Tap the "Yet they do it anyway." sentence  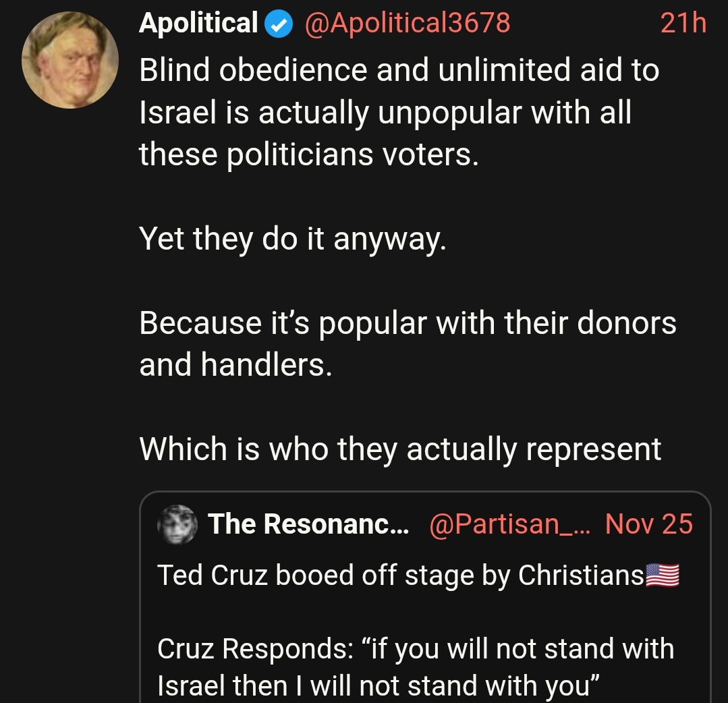coord(293,237)
